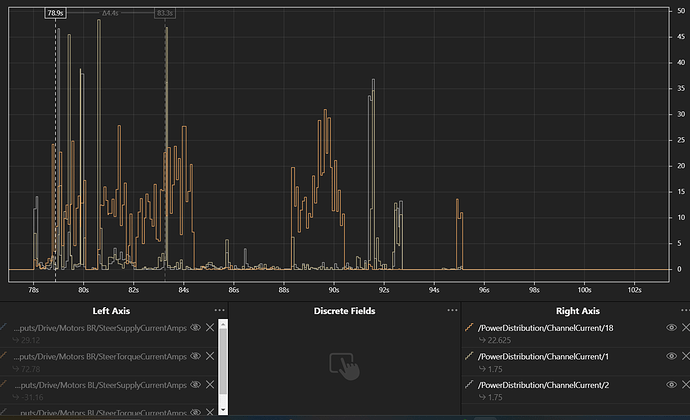The width and height of the screenshot is (690, 420).
Task: Remove BL/SteerTorqueCurrentAmps field with X icon
Action: (x=210, y=412)
